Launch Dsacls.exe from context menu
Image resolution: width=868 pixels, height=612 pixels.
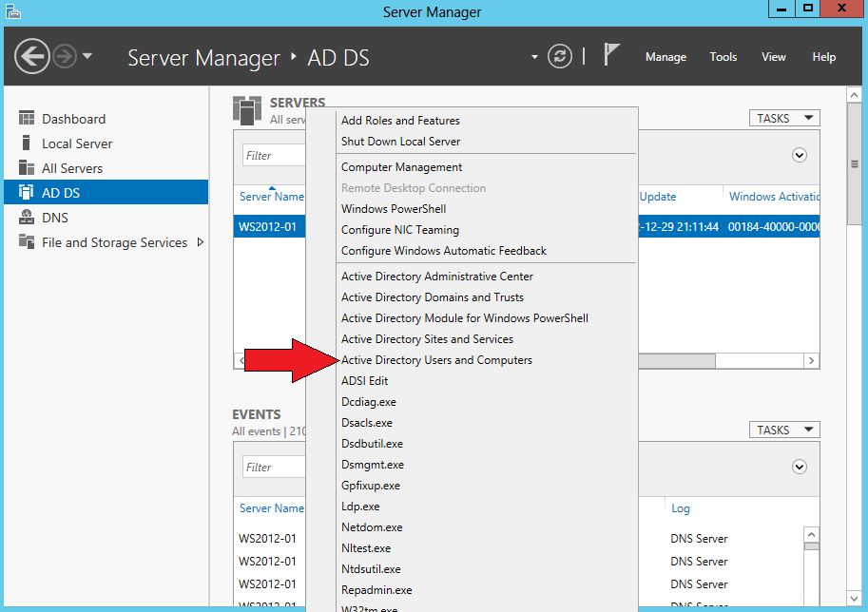click(366, 423)
